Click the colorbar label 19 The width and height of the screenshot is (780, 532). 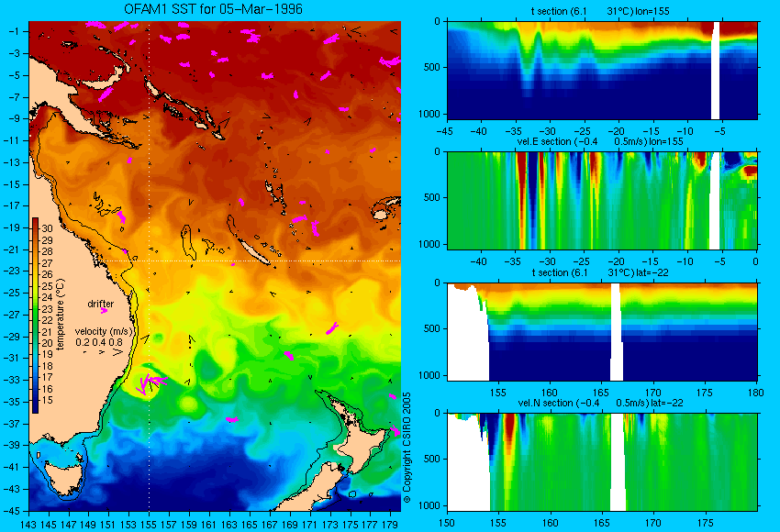click(x=47, y=354)
